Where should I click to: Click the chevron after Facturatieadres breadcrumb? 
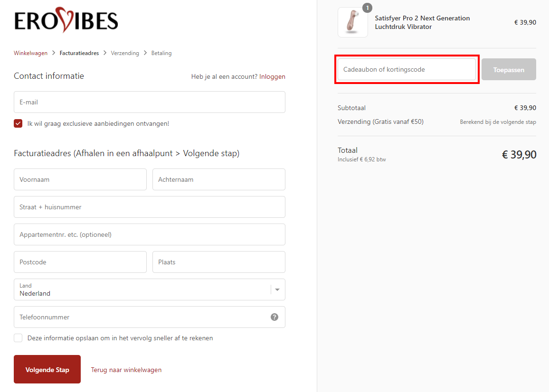pos(105,53)
